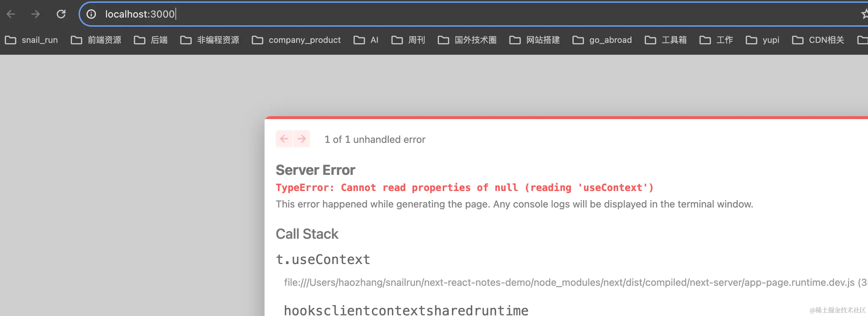Open the go_abroad bookmarks folder
The image size is (868, 316).
click(x=602, y=40)
